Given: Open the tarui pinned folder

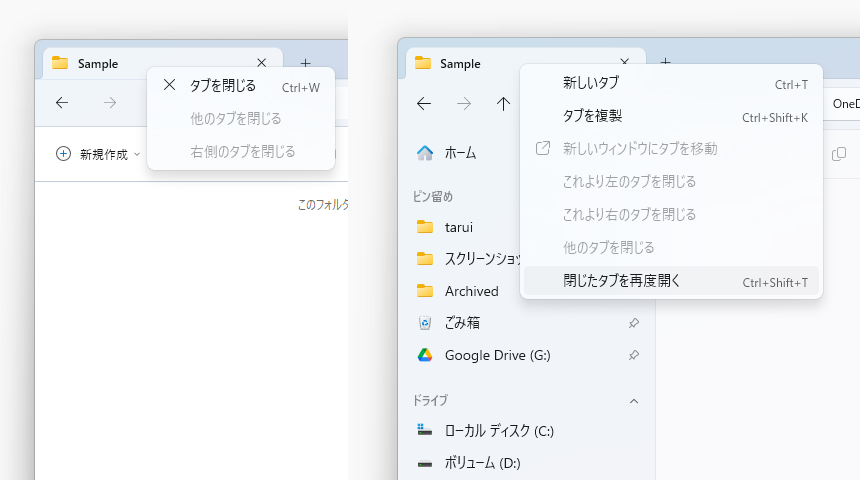Looking at the screenshot, I should coord(459,227).
